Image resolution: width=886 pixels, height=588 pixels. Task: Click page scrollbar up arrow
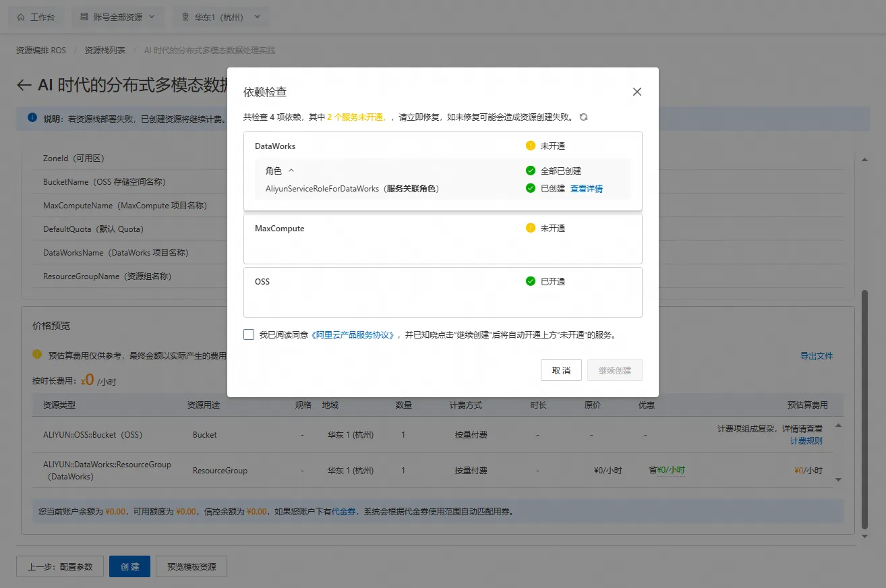[865, 158]
